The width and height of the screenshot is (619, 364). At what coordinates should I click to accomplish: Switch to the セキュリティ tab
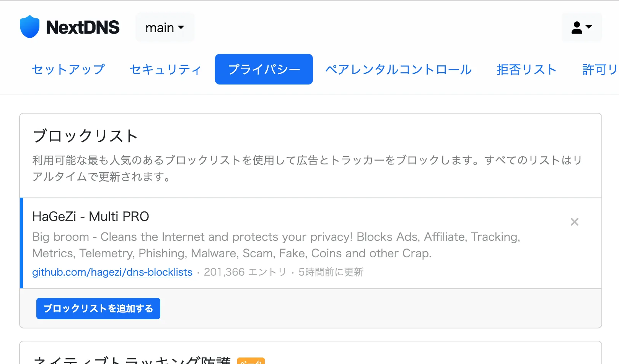(x=166, y=69)
